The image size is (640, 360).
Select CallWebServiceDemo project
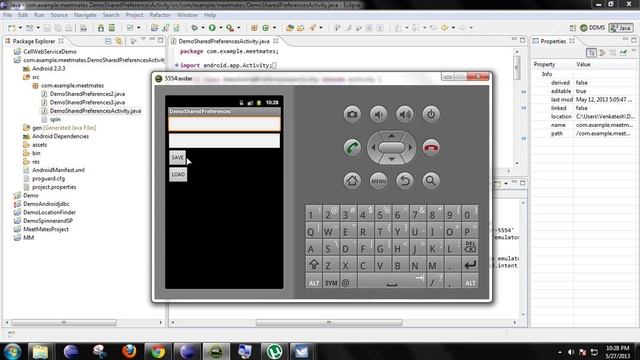tap(50, 52)
